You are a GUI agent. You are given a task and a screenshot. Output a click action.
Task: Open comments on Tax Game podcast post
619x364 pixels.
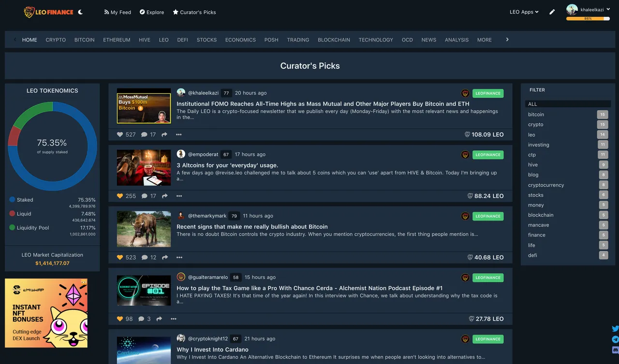coord(141,319)
